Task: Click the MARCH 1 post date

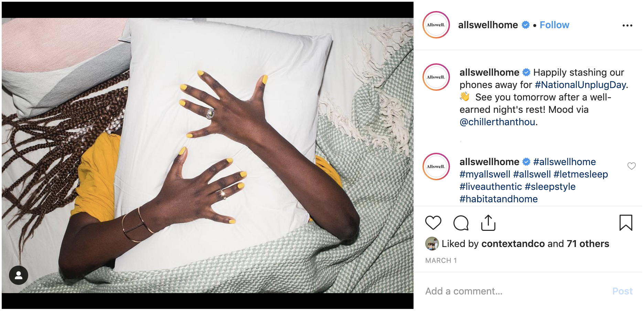Action: pos(441,260)
